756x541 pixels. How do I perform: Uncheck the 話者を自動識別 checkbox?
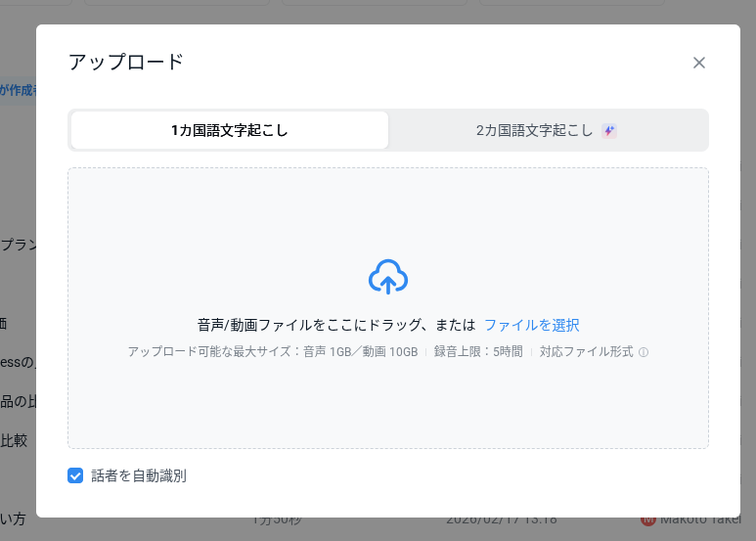75,475
